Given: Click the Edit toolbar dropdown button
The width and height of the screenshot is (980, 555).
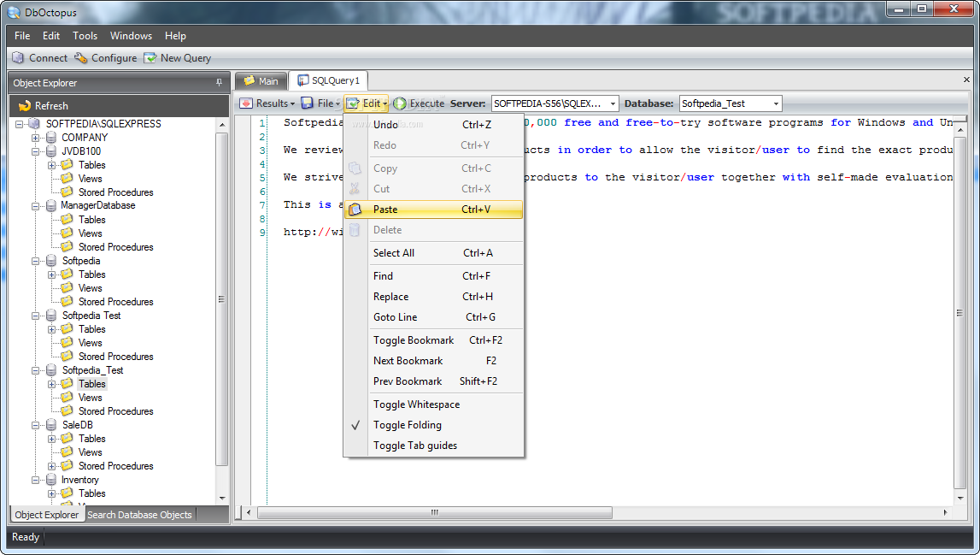Looking at the screenshot, I should tap(367, 103).
